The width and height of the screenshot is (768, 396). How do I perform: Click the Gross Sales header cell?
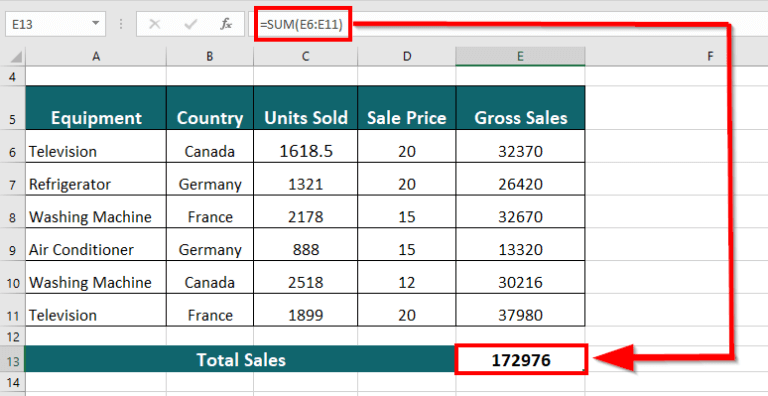coord(520,108)
